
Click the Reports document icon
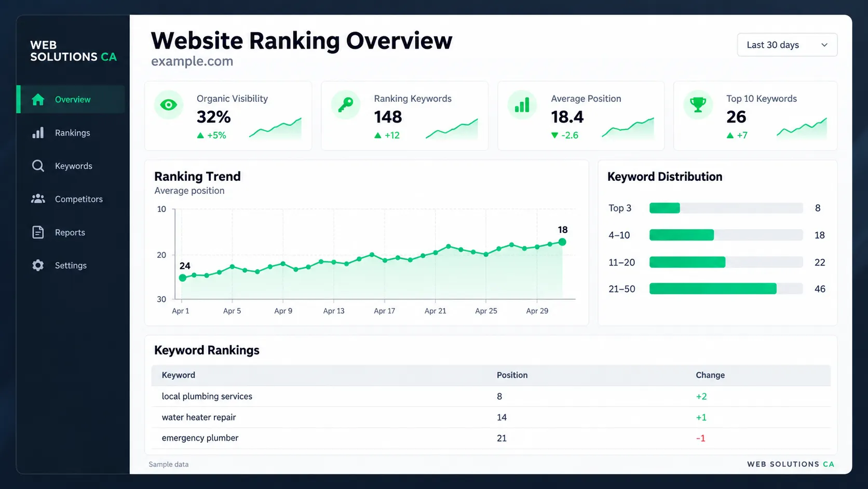tap(38, 232)
